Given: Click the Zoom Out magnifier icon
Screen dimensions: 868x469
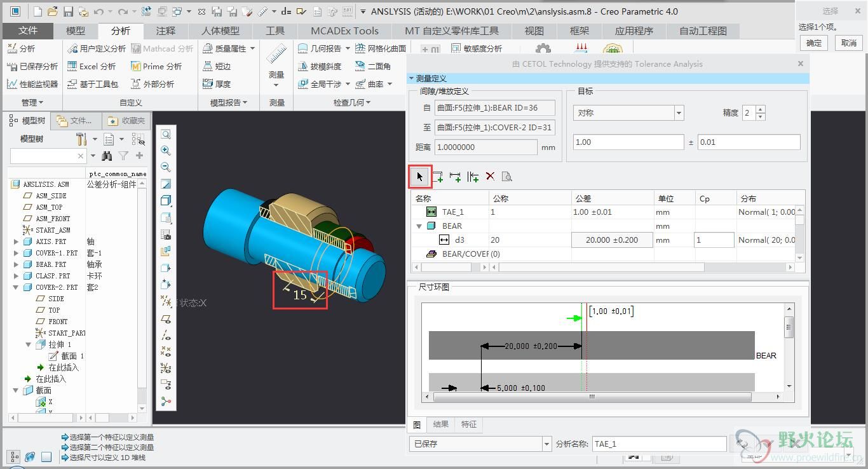Looking at the screenshot, I should click(x=166, y=167).
